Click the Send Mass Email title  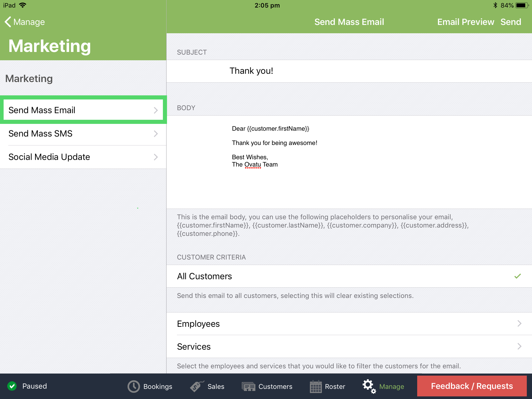coord(349,22)
